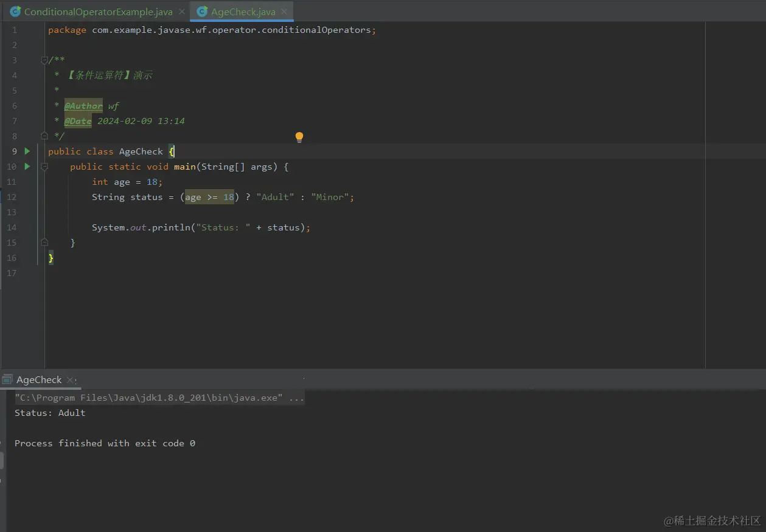The width and height of the screenshot is (766, 532).
Task: Click the @Date Javadoc tag
Action: click(x=78, y=121)
